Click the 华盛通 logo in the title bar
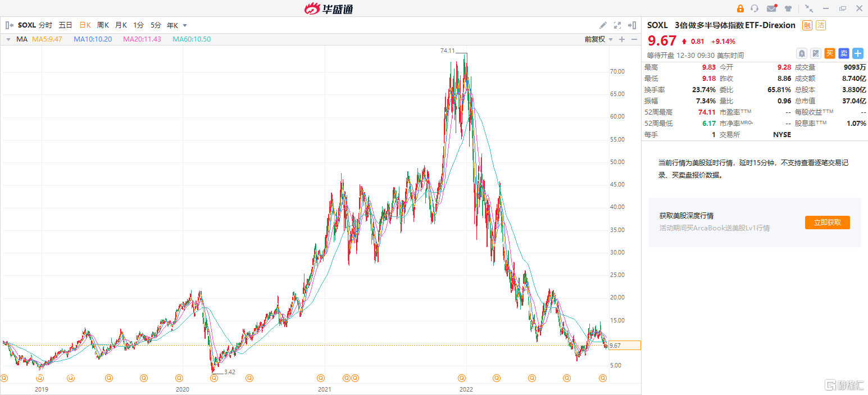This screenshot has width=868, height=395. coord(329,8)
